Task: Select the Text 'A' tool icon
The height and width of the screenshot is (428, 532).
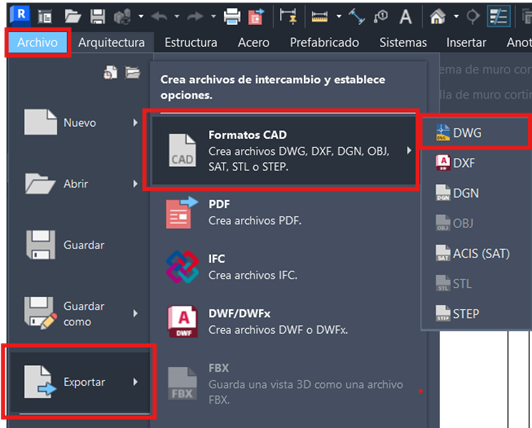Action: coord(406,16)
